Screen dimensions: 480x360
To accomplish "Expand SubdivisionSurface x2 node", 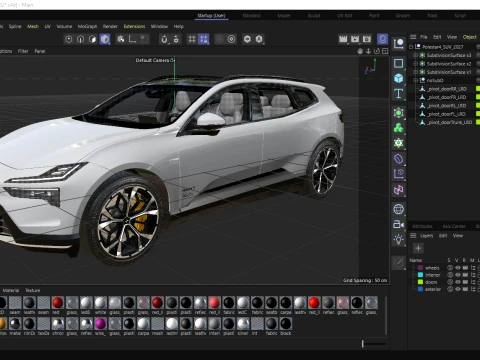I will [x=415, y=63].
